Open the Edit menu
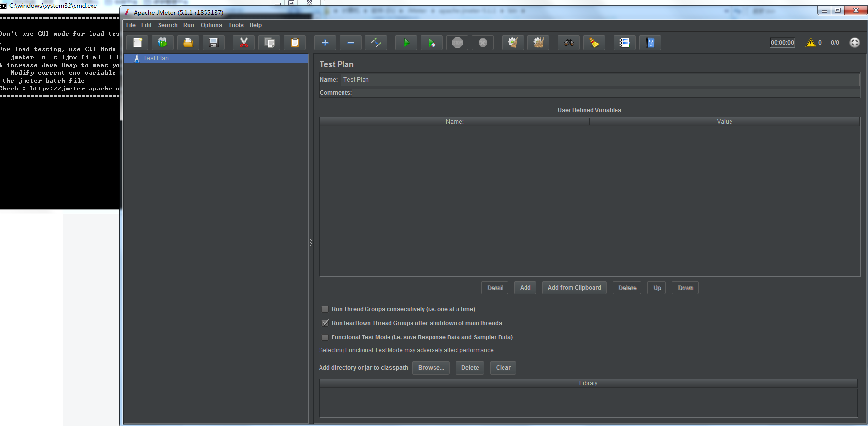Screen dimensions: 868x426 (146, 25)
